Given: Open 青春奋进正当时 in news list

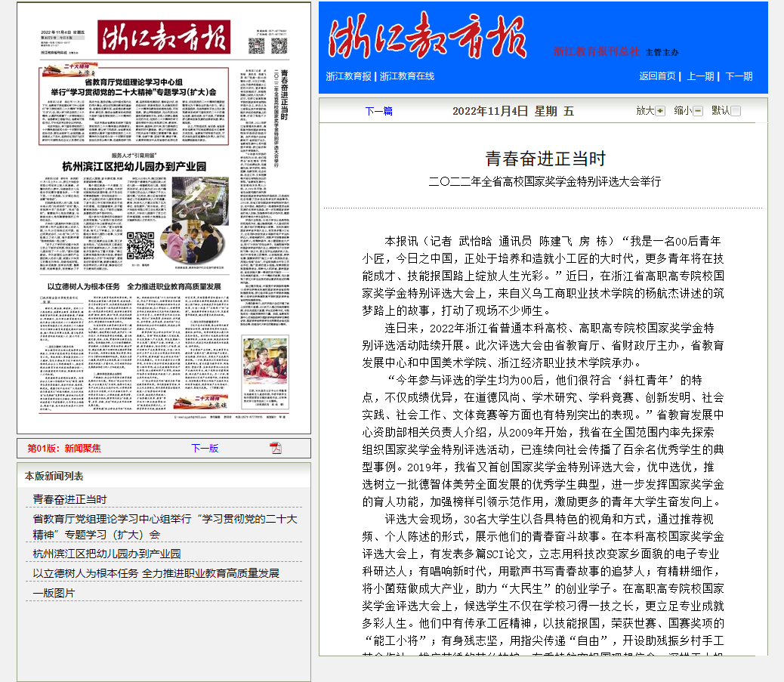Looking at the screenshot, I should 70,499.
